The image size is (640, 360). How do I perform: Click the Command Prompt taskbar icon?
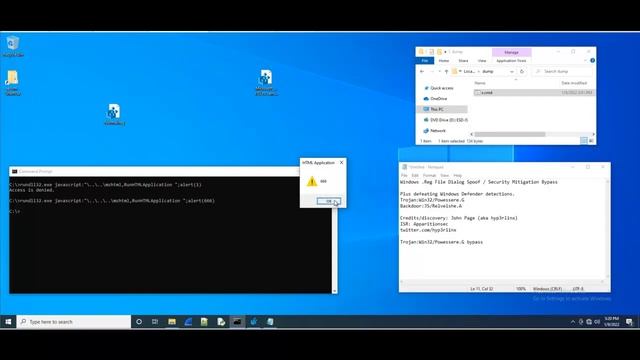click(237, 322)
